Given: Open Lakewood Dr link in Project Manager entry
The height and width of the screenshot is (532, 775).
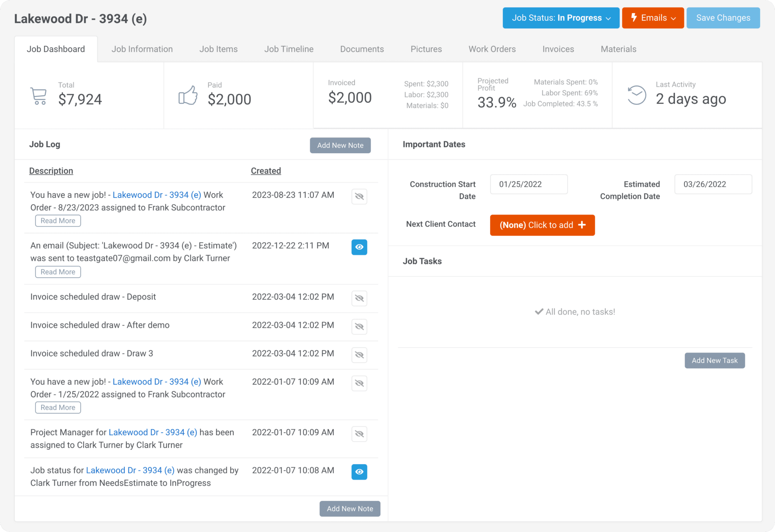Looking at the screenshot, I should [153, 432].
